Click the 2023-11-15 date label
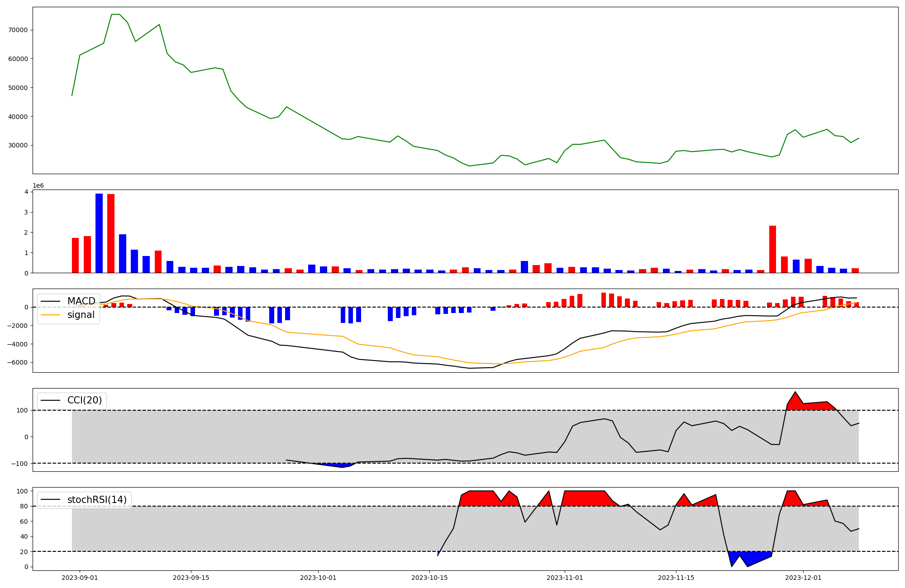 click(x=676, y=578)
